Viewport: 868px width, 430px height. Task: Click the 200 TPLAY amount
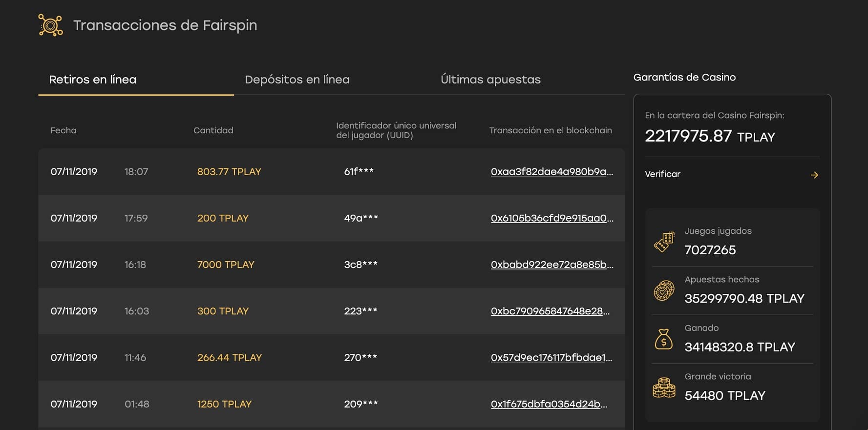click(223, 218)
